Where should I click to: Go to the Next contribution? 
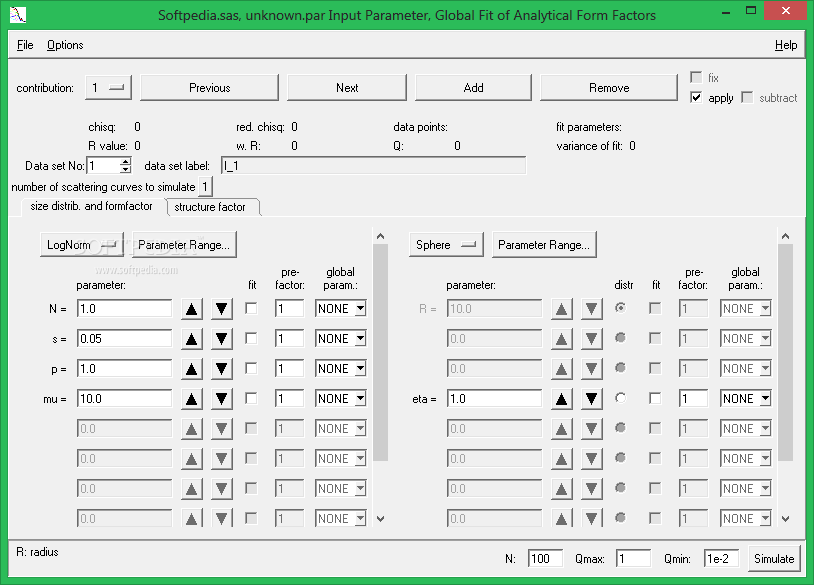click(x=347, y=87)
